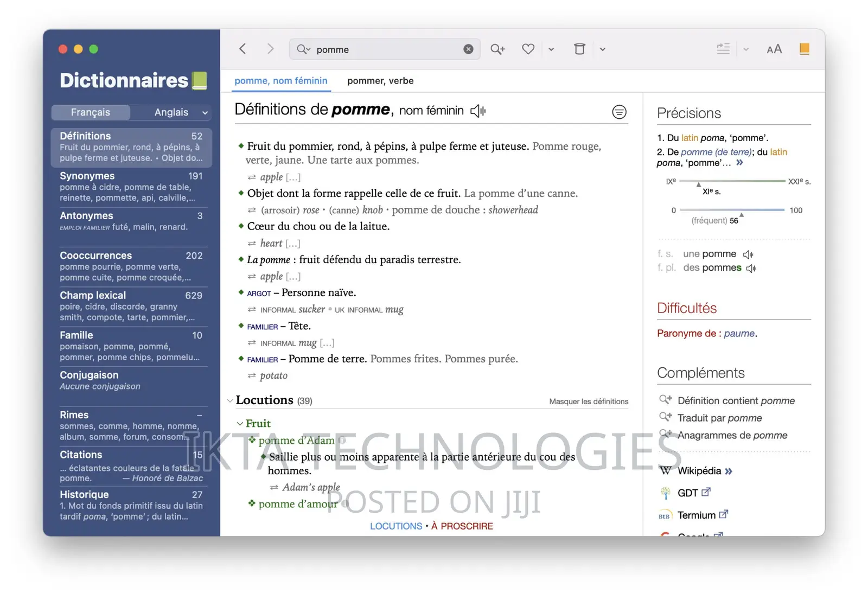Click the Termium BTB icon

(x=664, y=517)
